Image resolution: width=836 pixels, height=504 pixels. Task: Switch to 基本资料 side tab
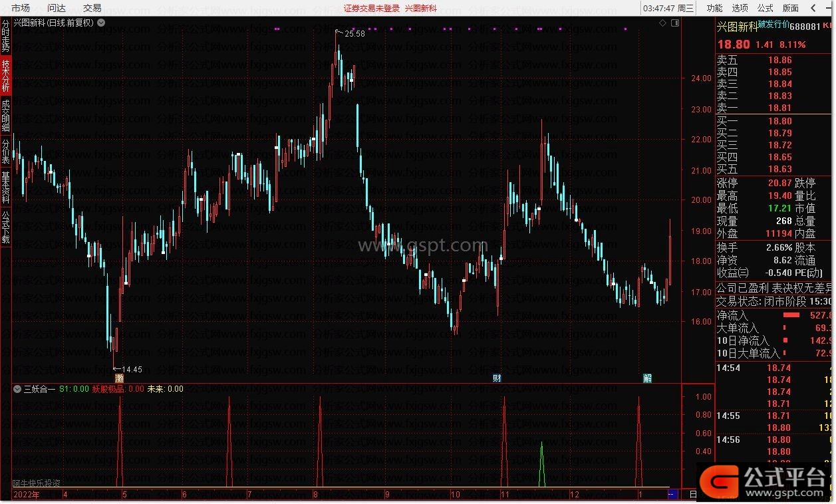[x=6, y=187]
